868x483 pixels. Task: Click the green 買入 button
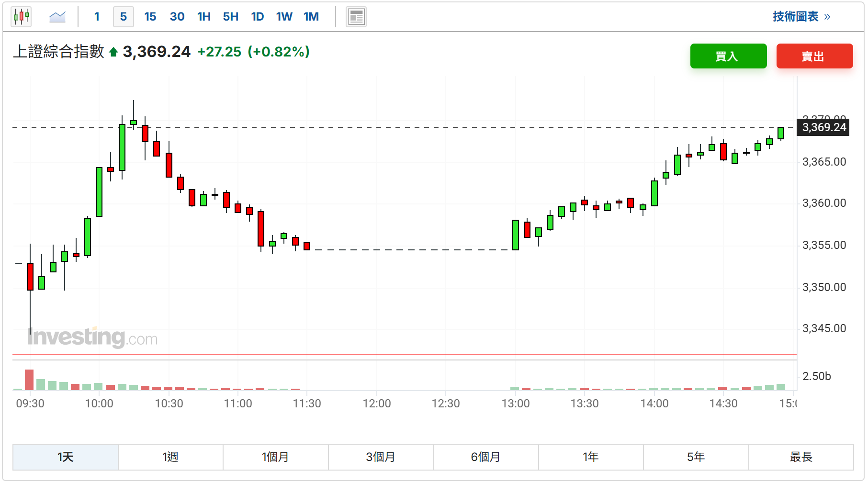[728, 56]
